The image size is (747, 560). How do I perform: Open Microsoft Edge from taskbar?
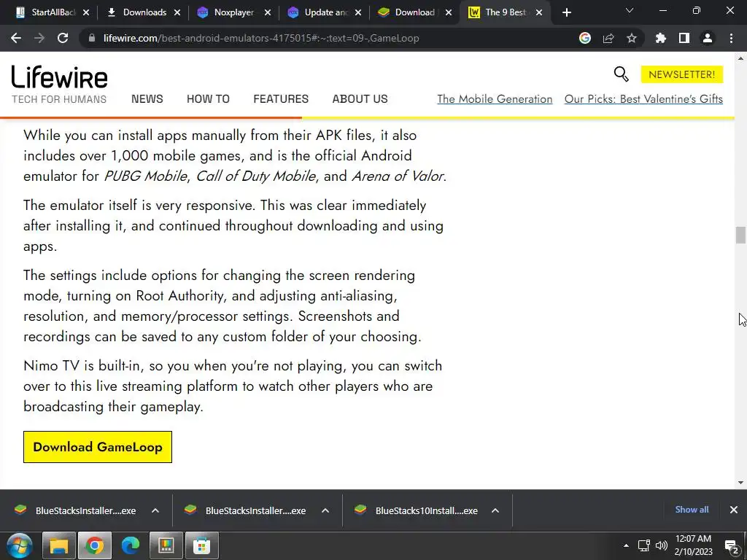click(131, 545)
